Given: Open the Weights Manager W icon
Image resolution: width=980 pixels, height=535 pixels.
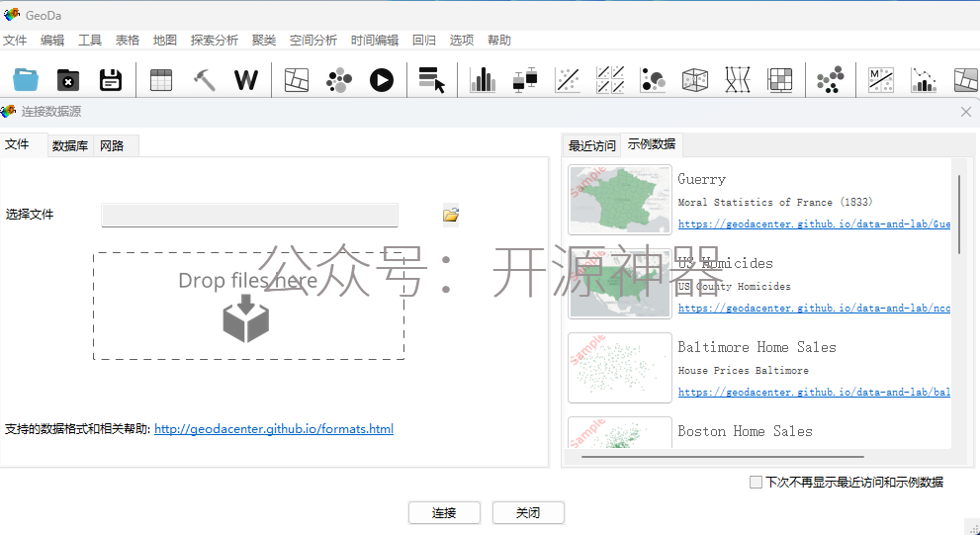Looking at the screenshot, I should (x=245, y=80).
